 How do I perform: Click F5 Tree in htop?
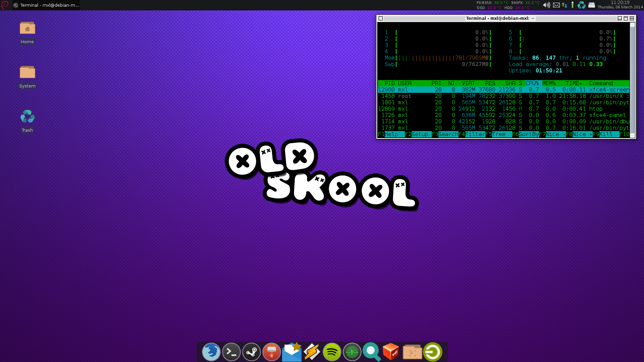click(498, 134)
